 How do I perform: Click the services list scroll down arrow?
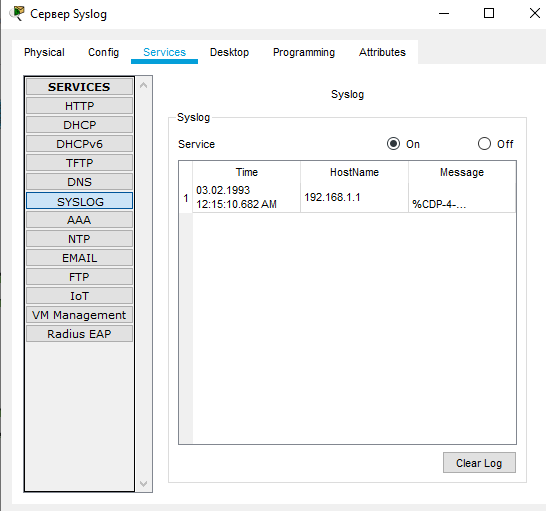coord(143,483)
